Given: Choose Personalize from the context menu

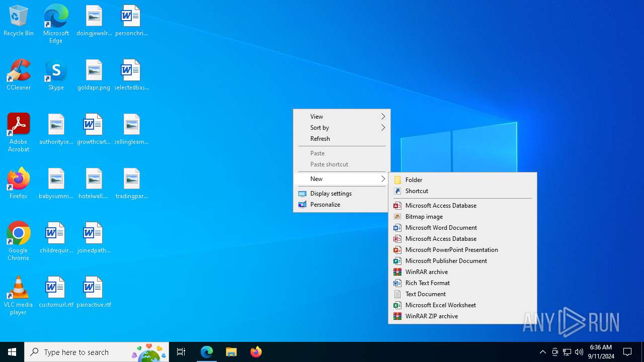Looking at the screenshot, I should point(342,205).
